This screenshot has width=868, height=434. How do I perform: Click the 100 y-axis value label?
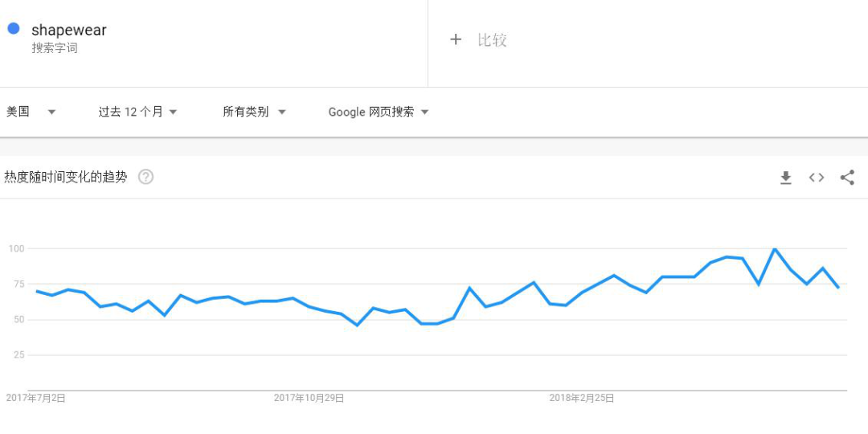17,248
